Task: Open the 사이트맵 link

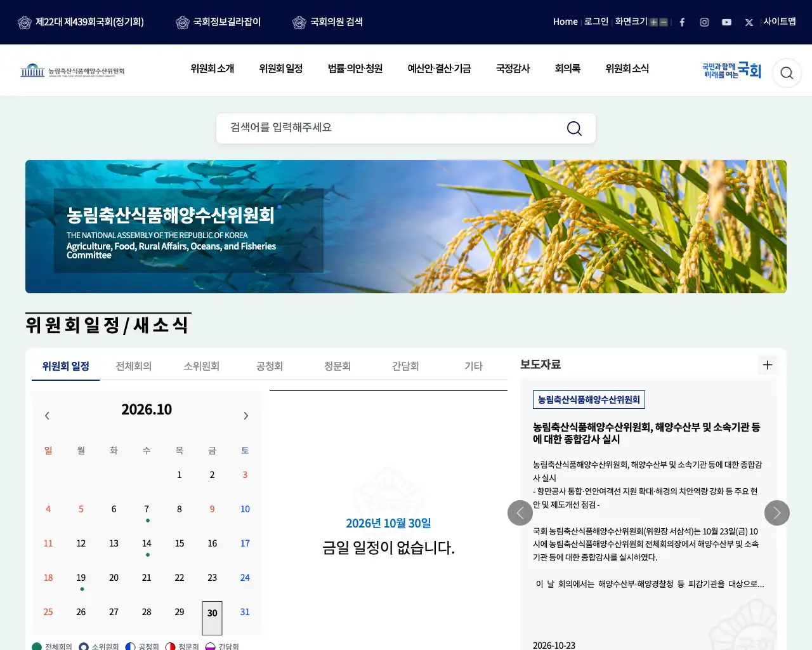Action: coord(780,22)
